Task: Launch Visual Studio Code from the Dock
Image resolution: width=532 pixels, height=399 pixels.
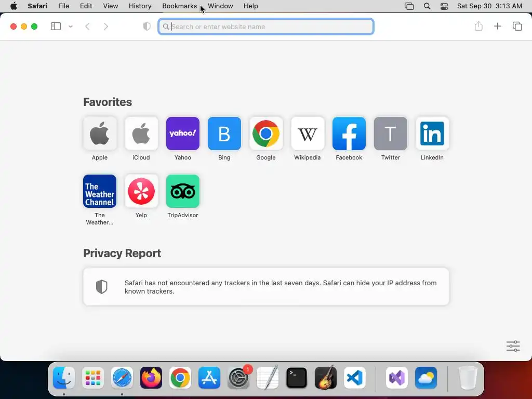Action: click(x=355, y=378)
